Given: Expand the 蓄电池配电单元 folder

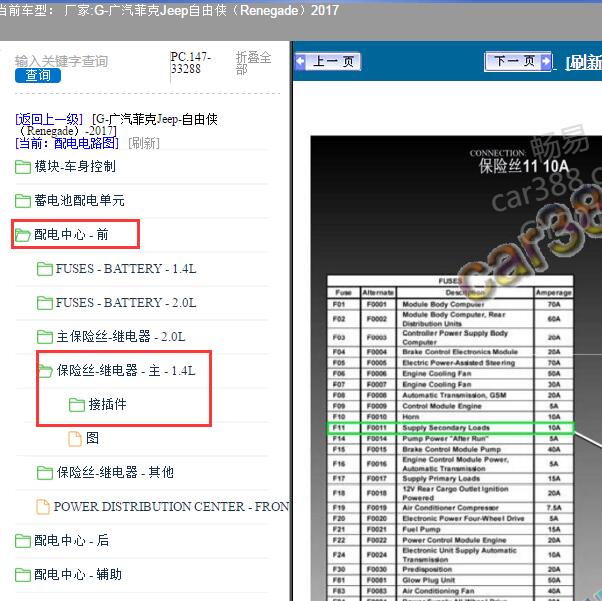Looking at the screenshot, I should click(79, 200).
